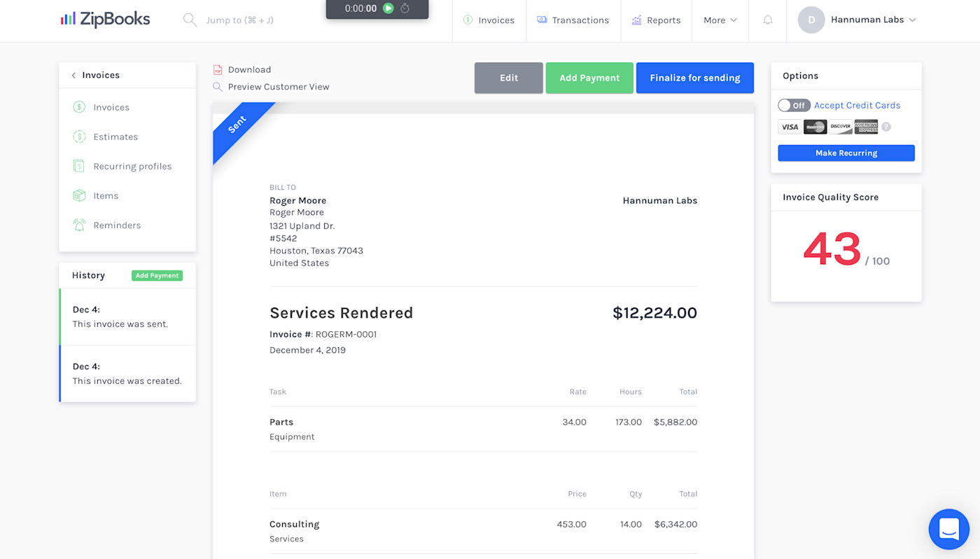Screen dimensions: 980x559
Task: Click Finalize for sending
Action: (x=694, y=78)
